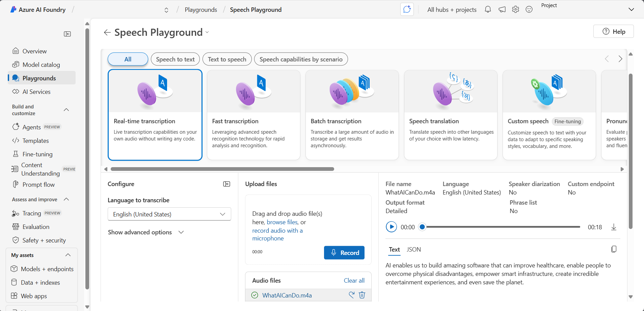This screenshot has width=644, height=311.
Task: Open Overview in the sidebar
Action: click(42, 51)
